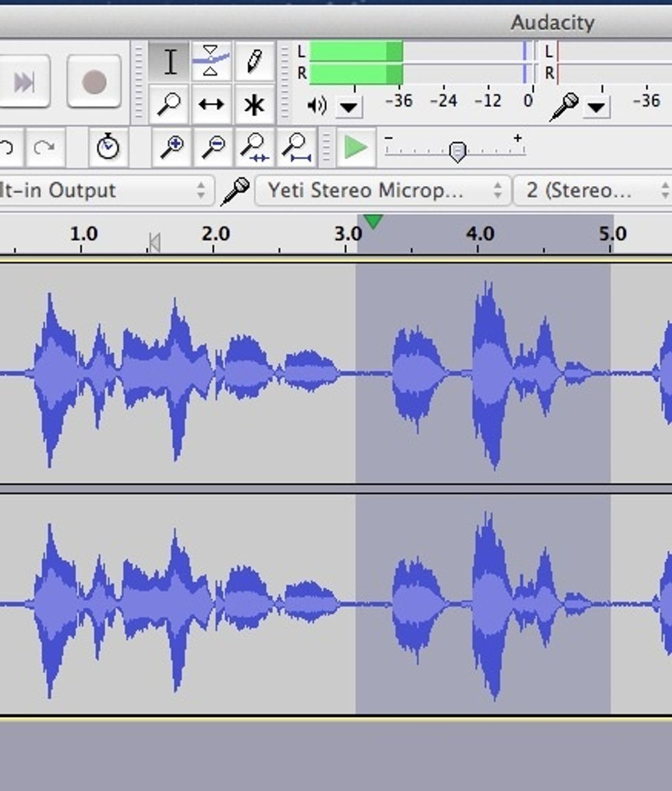Select the Envelope tool
The width and height of the screenshot is (672, 791).
(211, 60)
